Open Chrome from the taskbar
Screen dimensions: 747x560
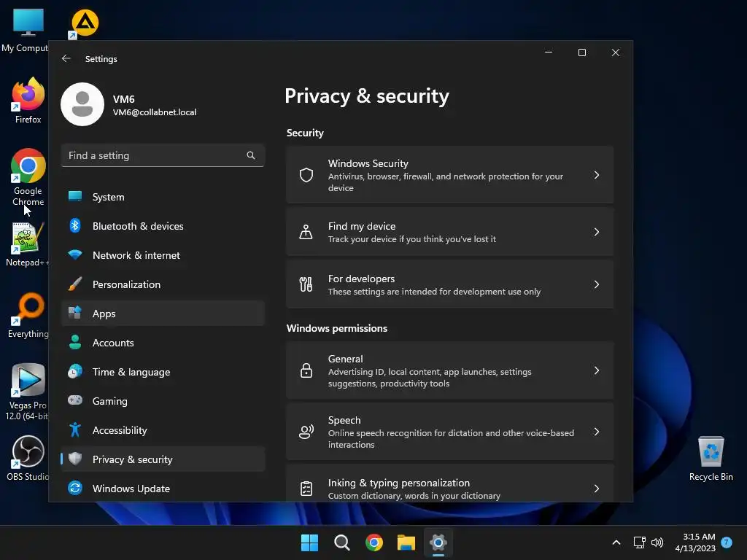[x=374, y=542]
